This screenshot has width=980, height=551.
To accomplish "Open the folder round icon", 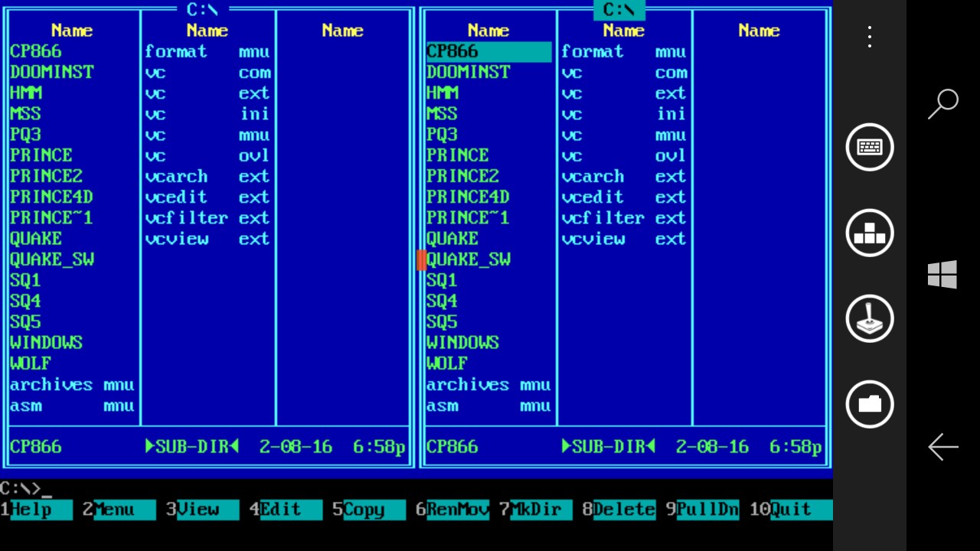I will tap(869, 403).
